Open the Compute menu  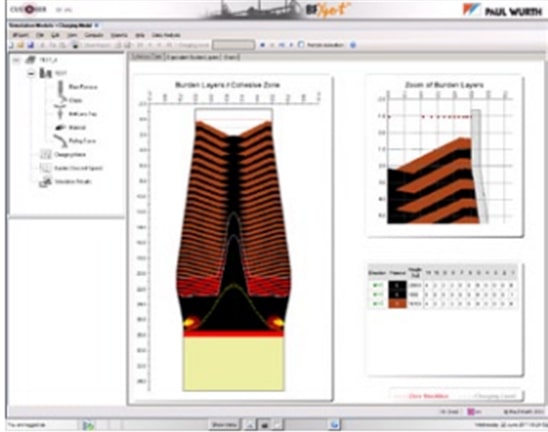coord(94,35)
